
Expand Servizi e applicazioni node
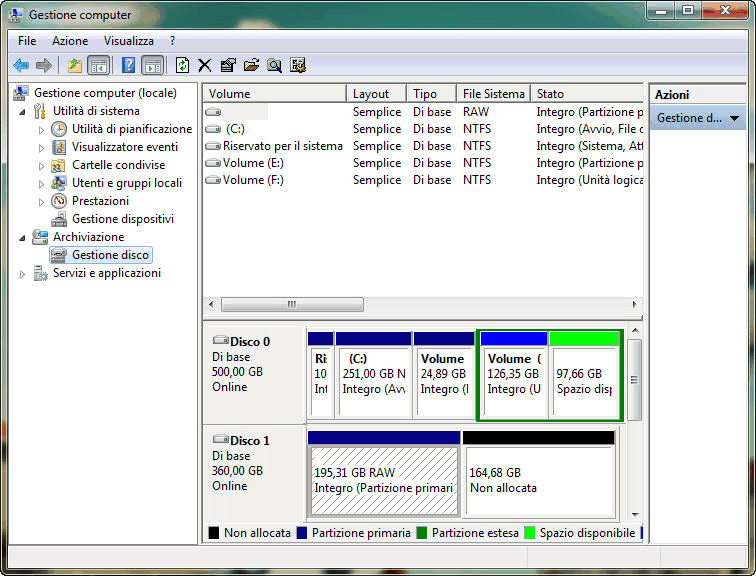click(22, 273)
